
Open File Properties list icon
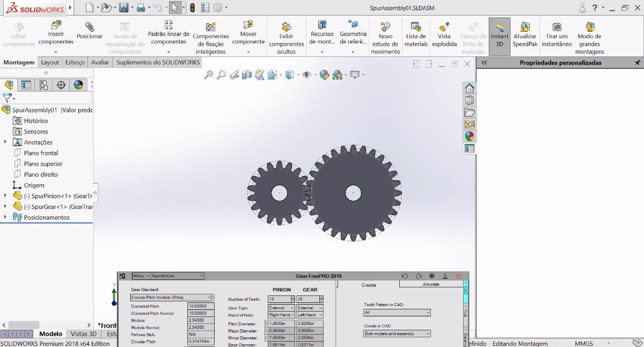pyautogui.click(x=204, y=8)
